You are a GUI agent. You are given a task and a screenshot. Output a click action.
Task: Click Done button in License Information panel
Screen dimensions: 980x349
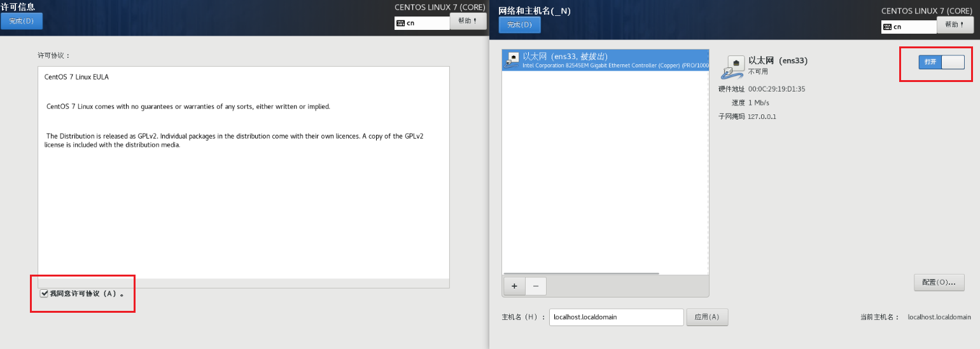(x=22, y=21)
